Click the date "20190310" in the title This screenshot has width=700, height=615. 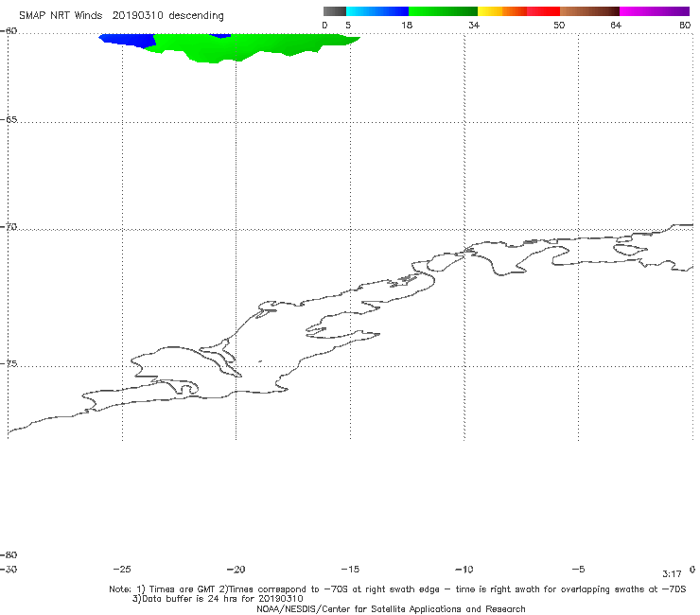137,16
